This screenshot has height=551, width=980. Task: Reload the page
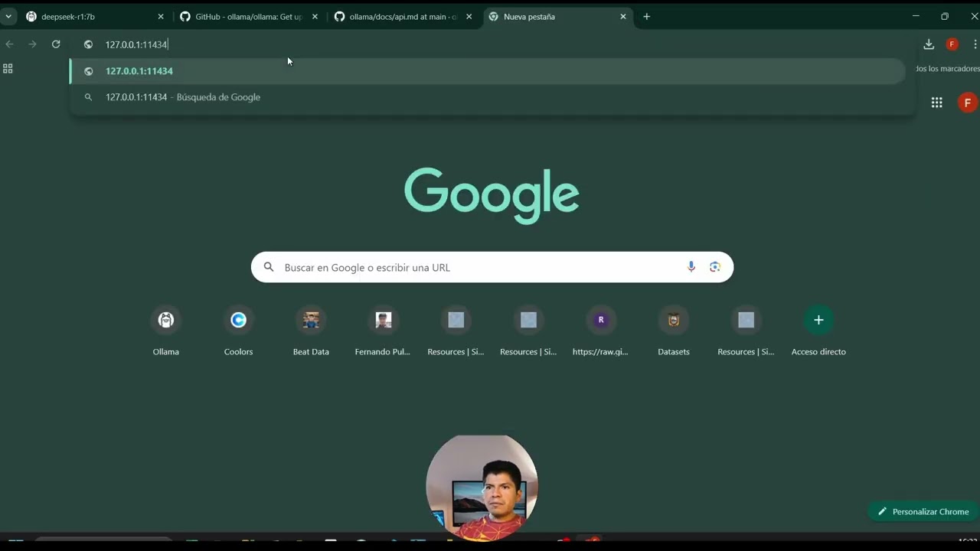click(56, 44)
